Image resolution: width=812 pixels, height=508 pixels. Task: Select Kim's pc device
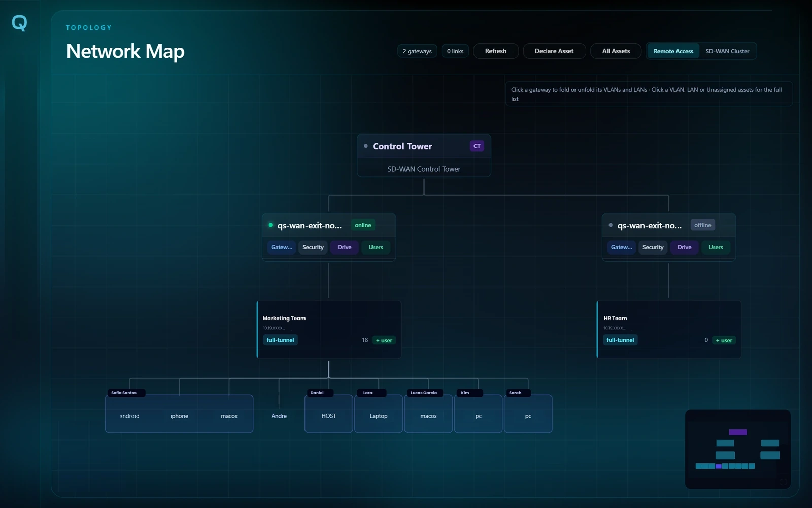coord(478,415)
